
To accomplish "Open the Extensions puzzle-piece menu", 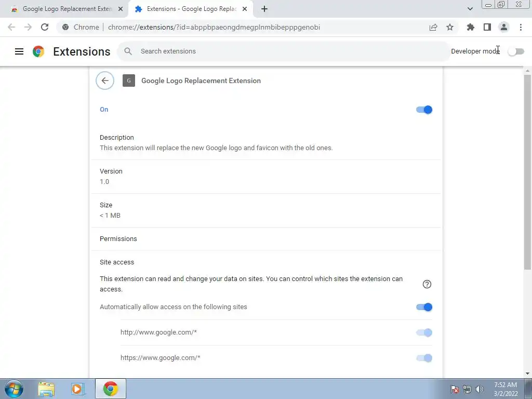I will pyautogui.click(x=470, y=27).
